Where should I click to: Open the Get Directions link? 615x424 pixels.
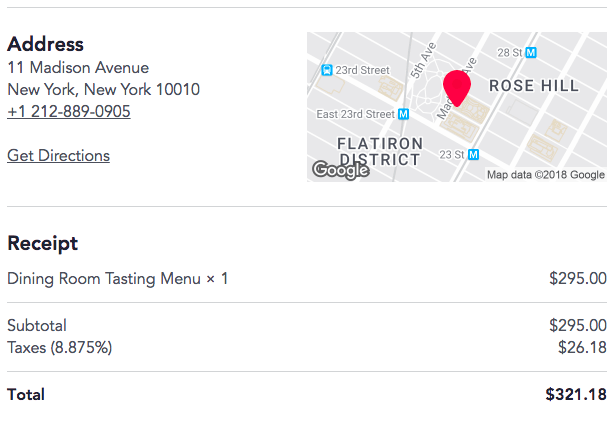click(58, 156)
